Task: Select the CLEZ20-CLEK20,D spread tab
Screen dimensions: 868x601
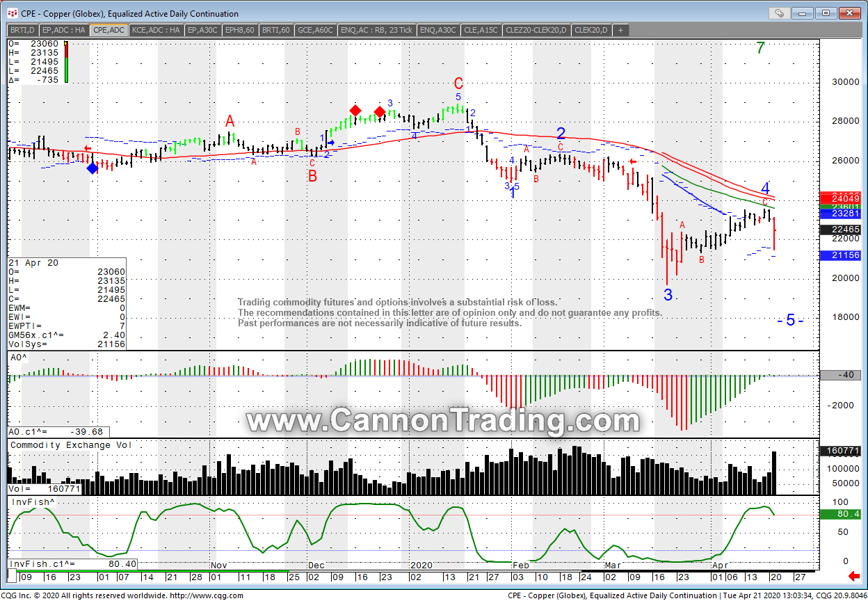Action: pos(536,30)
